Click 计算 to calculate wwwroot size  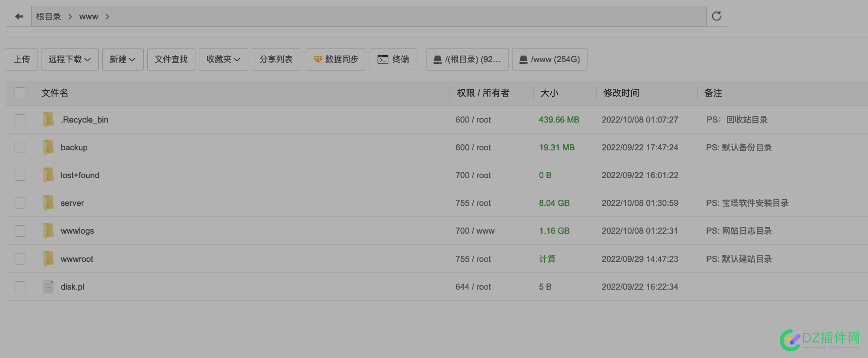(x=547, y=259)
